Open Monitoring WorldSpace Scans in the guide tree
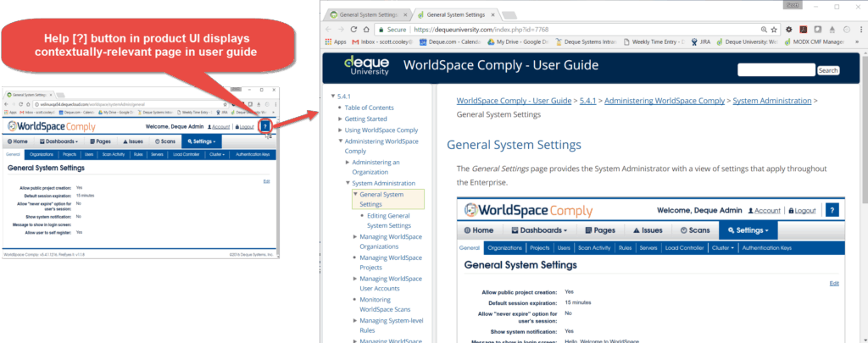Screen dimensions: 868x343 pyautogui.click(x=386, y=304)
